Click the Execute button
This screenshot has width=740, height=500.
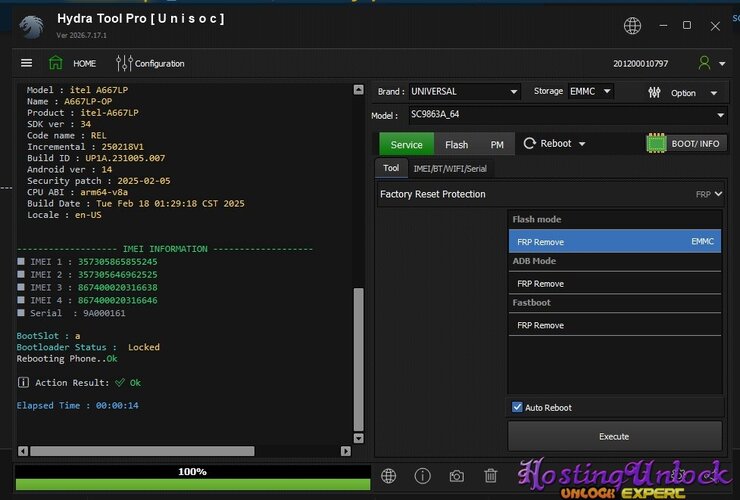614,436
